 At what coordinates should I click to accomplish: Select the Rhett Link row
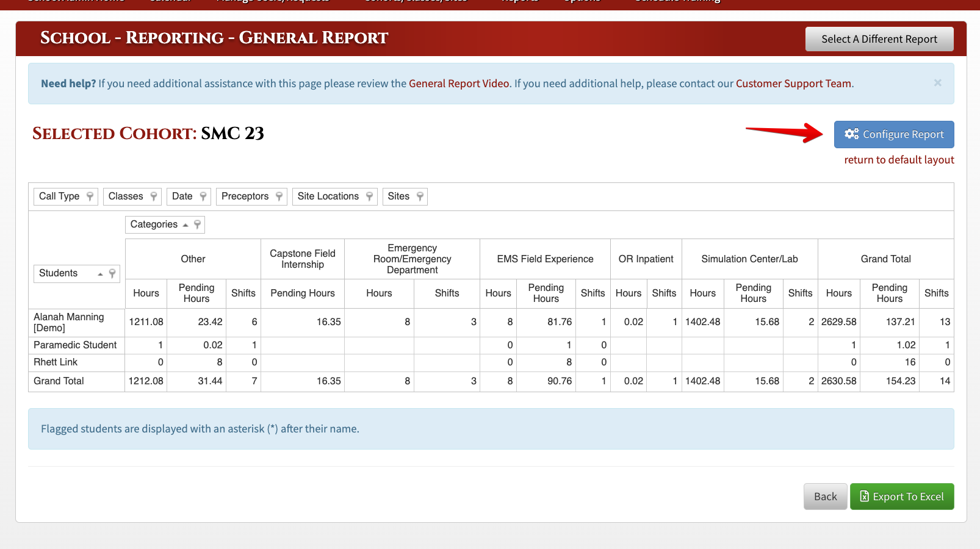pos(76,362)
